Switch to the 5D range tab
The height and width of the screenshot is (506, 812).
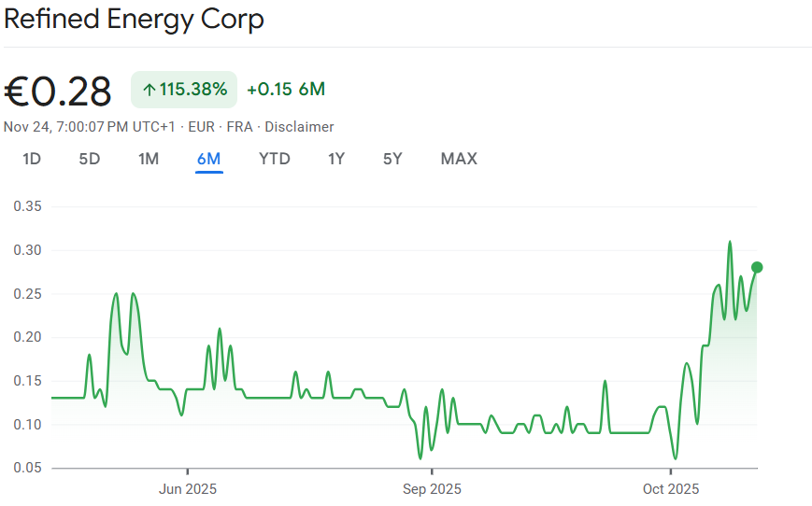point(90,159)
